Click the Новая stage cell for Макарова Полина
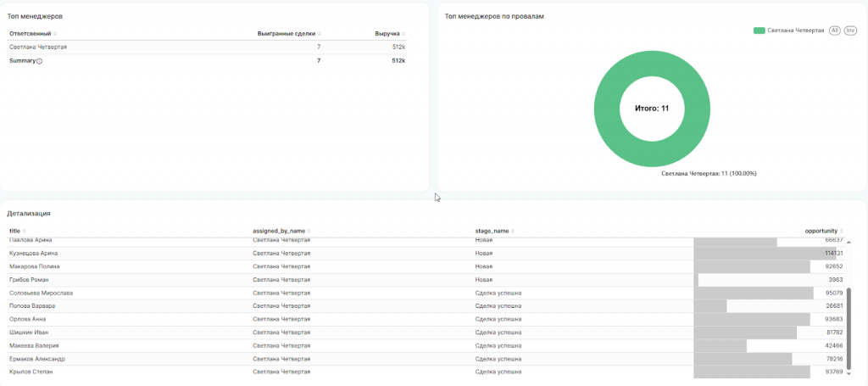The image size is (868, 386). [484, 266]
